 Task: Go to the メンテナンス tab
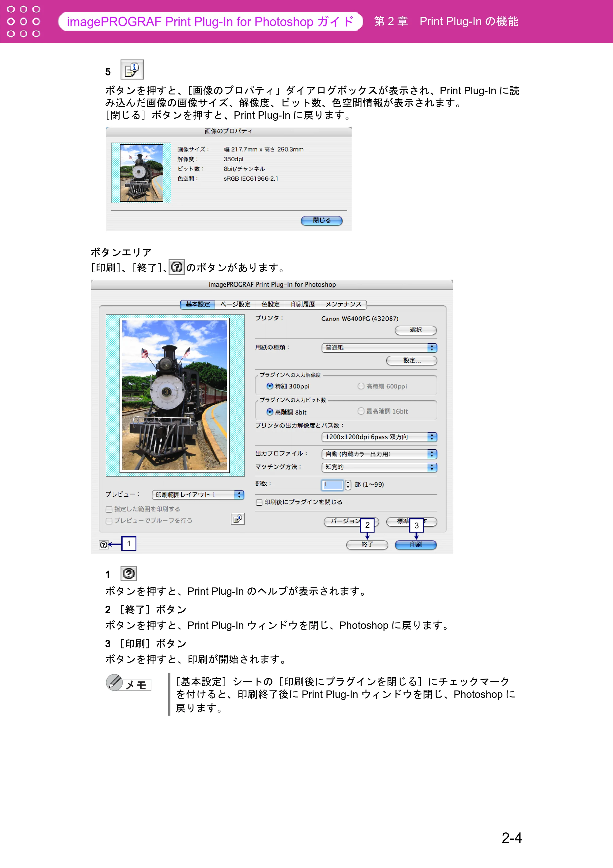(x=343, y=304)
